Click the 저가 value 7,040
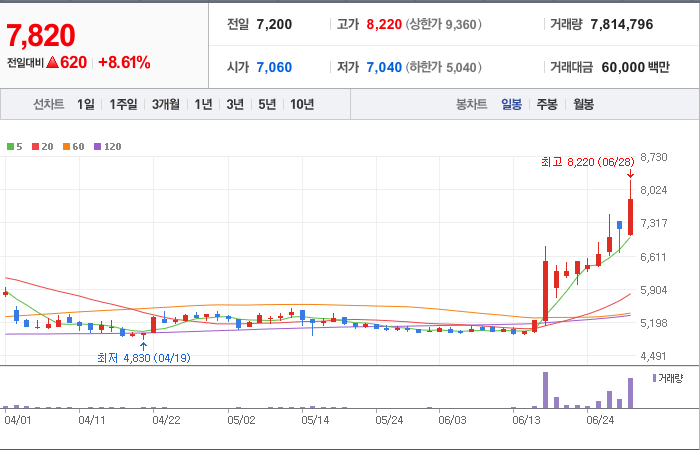This screenshot has width=700, height=450. point(384,67)
